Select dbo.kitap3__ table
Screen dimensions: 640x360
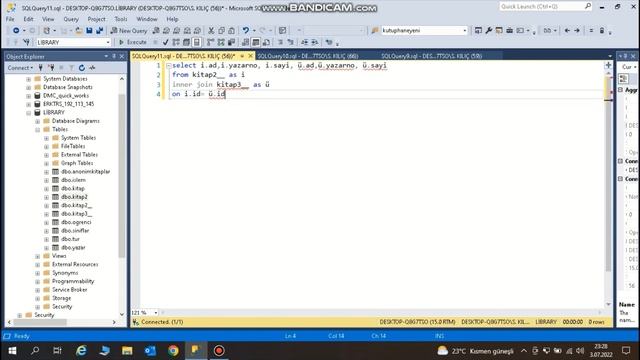pos(76,214)
